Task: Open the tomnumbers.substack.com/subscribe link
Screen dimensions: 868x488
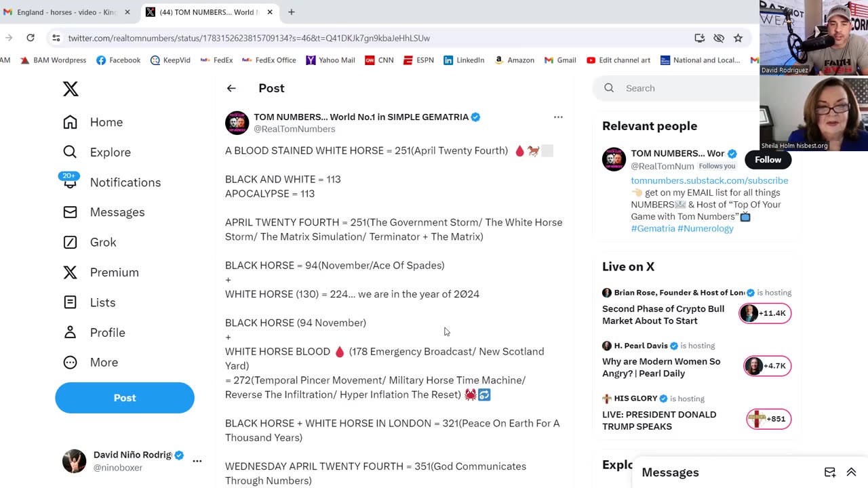Action: (709, 180)
